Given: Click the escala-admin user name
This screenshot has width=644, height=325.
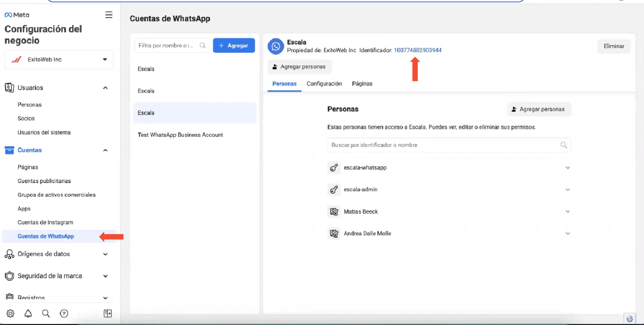Looking at the screenshot, I should 360,189.
